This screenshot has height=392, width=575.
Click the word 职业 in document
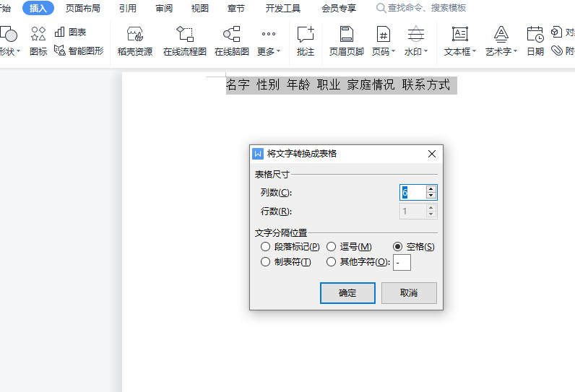point(329,85)
